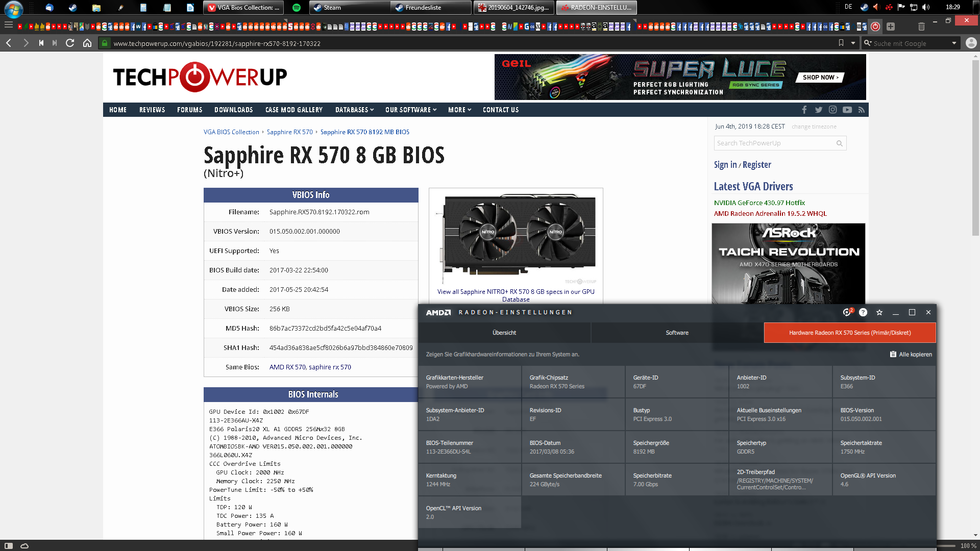980x551 pixels.
Task: Click the Register link
Action: 757,165
